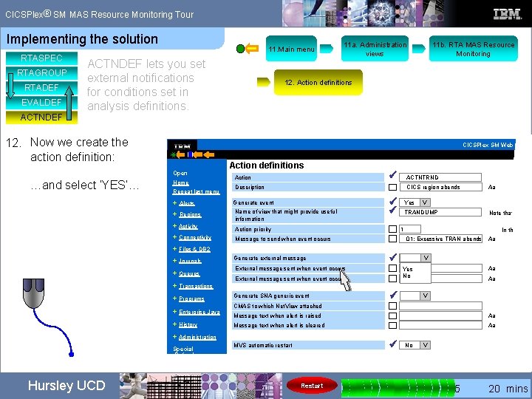Click the view name field TRANDUMP

point(440,212)
